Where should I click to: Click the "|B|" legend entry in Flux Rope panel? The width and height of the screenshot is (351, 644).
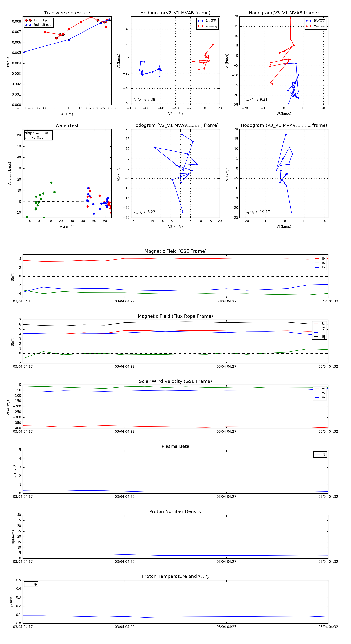point(320,337)
